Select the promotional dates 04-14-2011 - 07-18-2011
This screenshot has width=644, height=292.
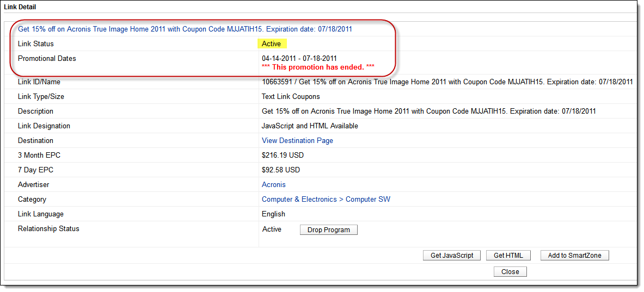click(299, 58)
